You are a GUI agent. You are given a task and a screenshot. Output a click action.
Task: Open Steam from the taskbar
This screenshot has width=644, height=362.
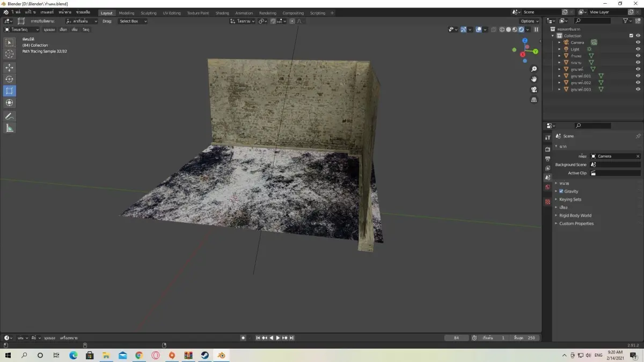tap(204, 355)
